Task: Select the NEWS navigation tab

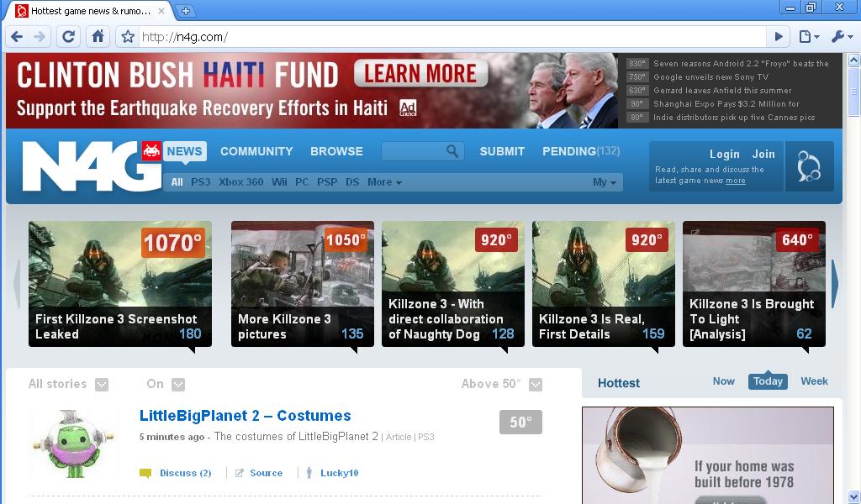Action: 184,151
